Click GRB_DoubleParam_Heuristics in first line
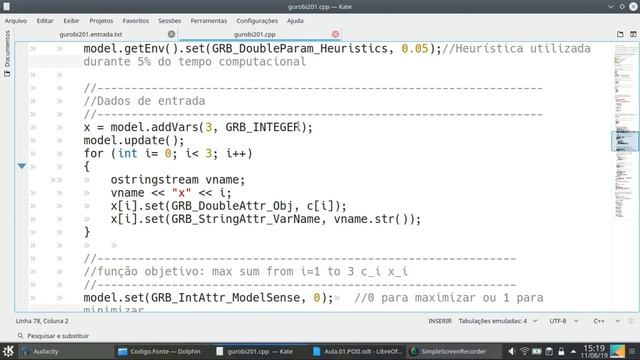The image size is (640, 360). (x=300, y=48)
